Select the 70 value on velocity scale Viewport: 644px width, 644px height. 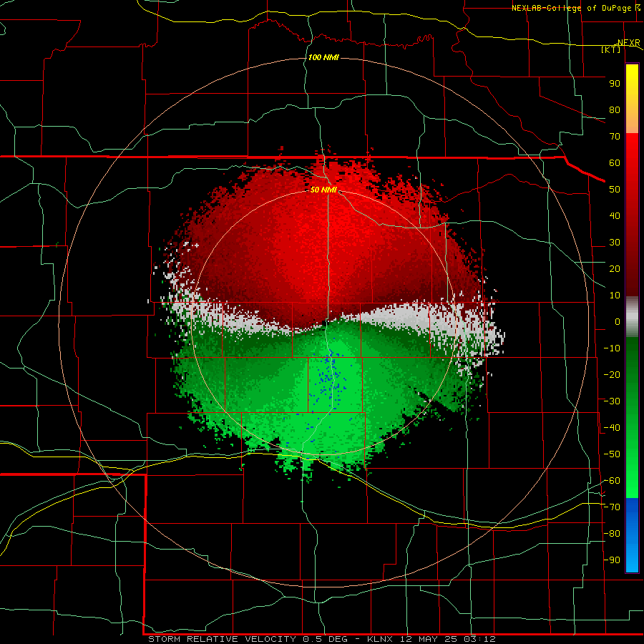[615, 137]
